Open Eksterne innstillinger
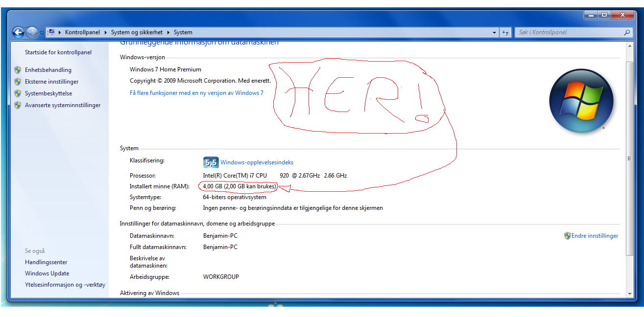Viewport: 644px width, 317px height. coord(51,82)
